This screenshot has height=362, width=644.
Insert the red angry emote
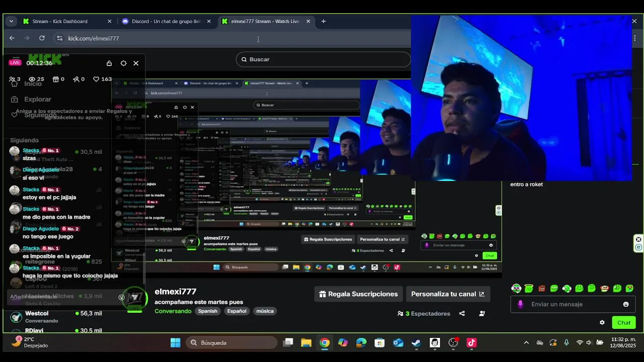[541, 289]
